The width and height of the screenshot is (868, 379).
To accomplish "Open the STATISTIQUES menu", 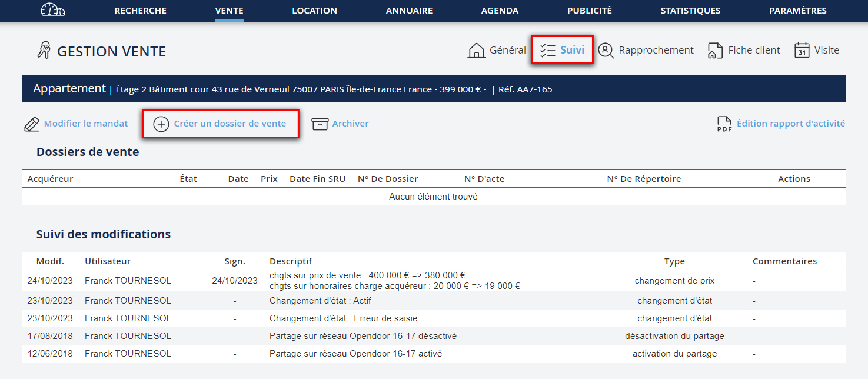I will (690, 11).
